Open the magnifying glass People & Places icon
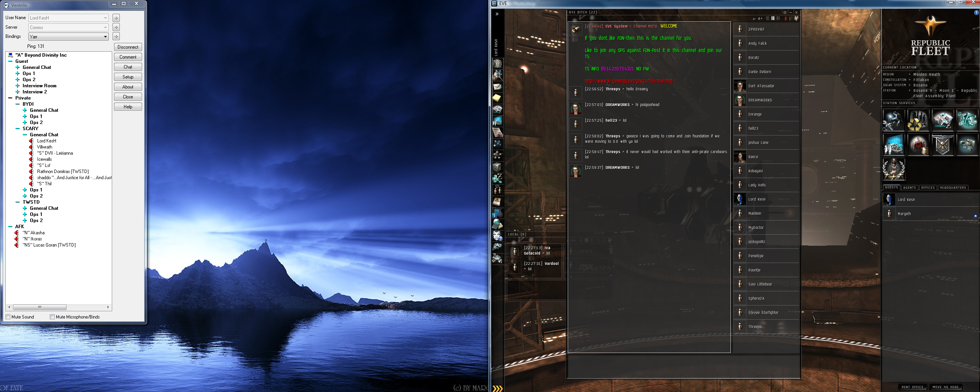Image resolution: width=980 pixels, height=392 pixels. (497, 75)
